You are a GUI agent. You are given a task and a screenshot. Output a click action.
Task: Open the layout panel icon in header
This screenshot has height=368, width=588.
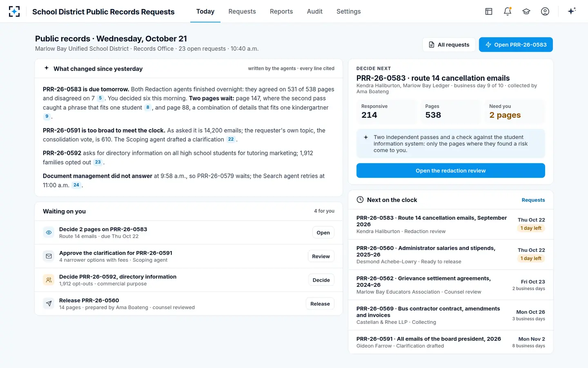[x=489, y=11]
